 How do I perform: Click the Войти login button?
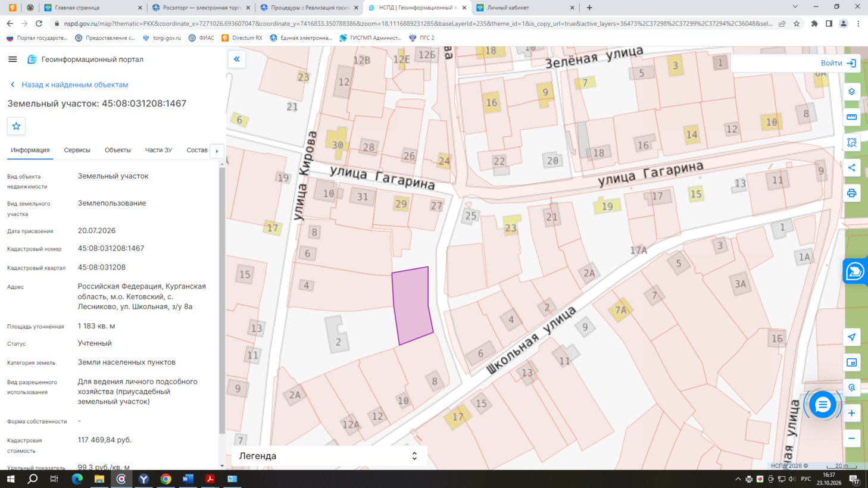click(x=838, y=63)
